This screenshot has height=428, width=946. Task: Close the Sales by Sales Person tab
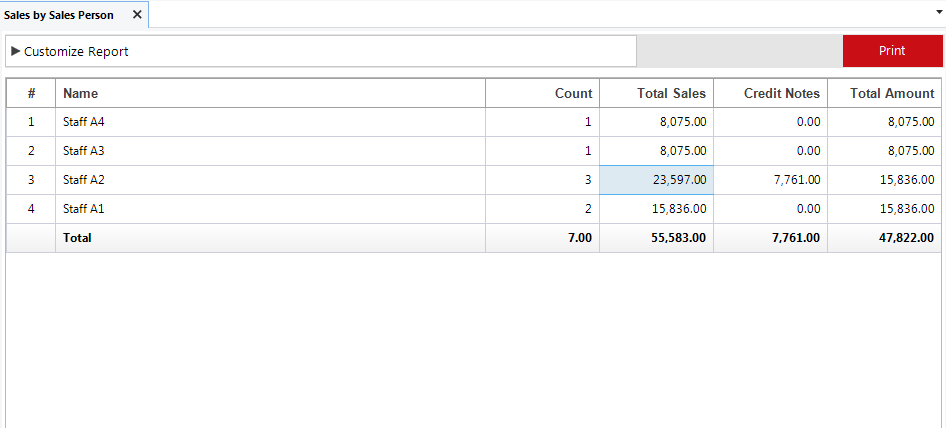(137, 15)
